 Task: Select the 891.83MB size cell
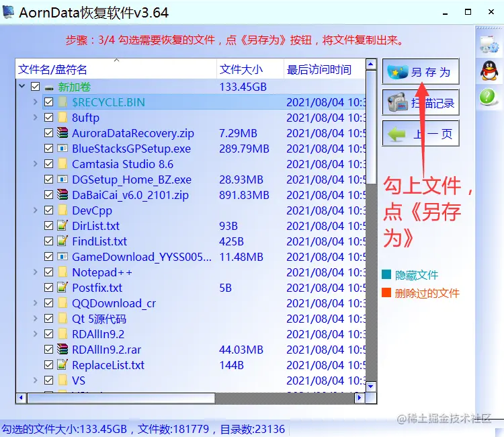point(244,195)
